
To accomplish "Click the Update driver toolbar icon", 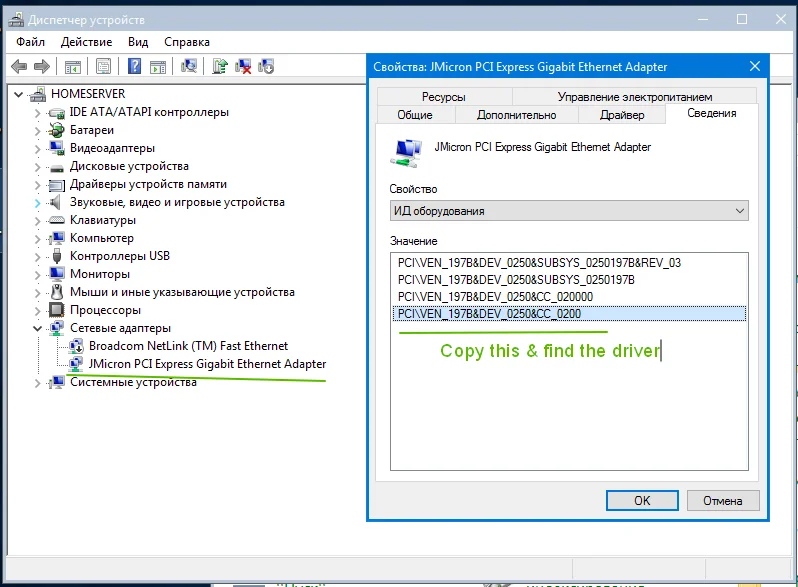I will click(x=220, y=66).
